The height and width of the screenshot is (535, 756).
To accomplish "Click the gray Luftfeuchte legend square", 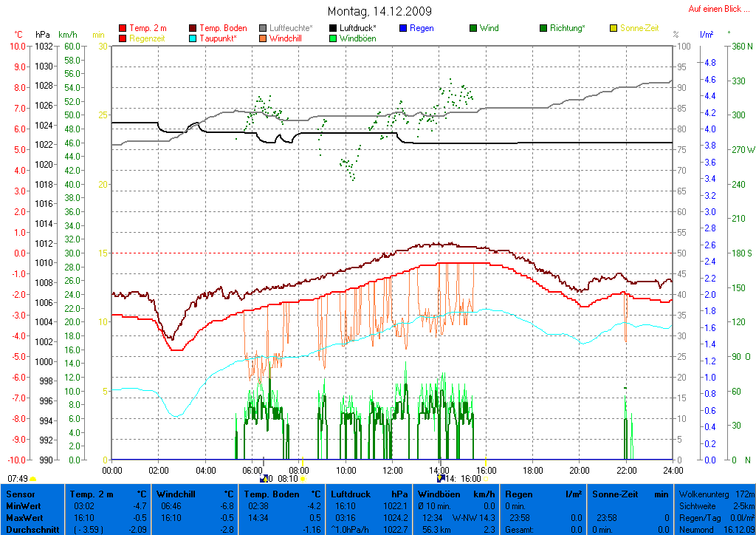I will [263, 28].
